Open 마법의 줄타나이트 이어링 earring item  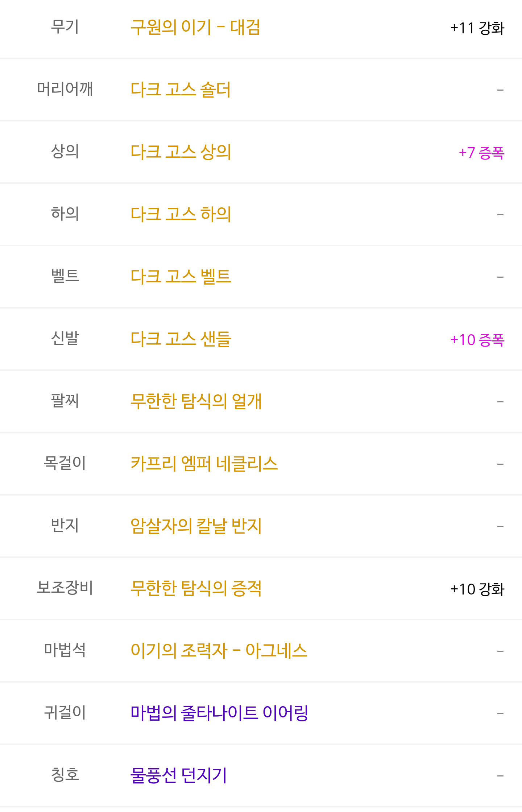(x=219, y=713)
